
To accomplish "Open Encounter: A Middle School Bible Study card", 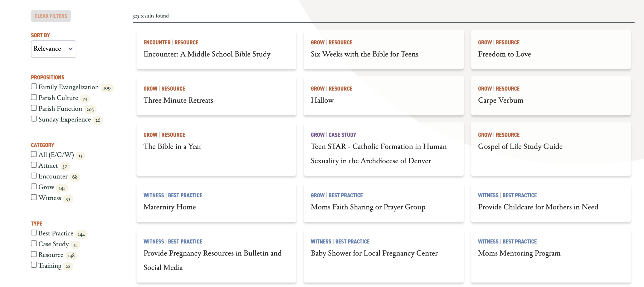I will point(216,50).
